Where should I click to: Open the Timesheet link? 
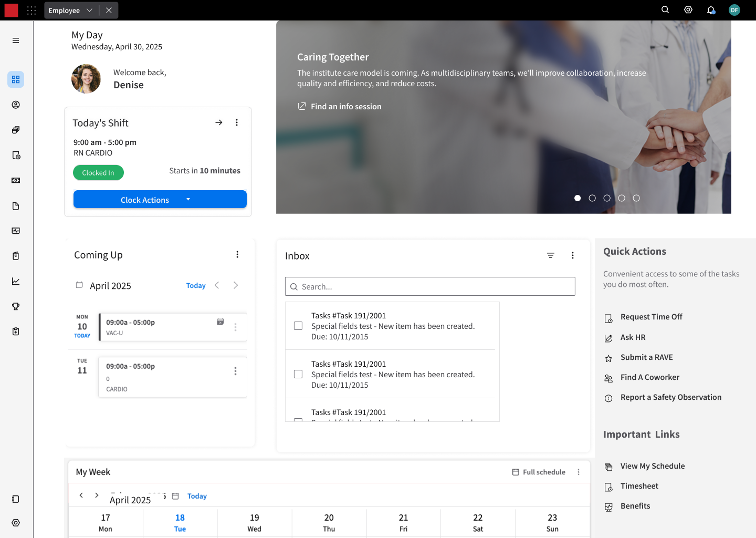click(x=632, y=486)
